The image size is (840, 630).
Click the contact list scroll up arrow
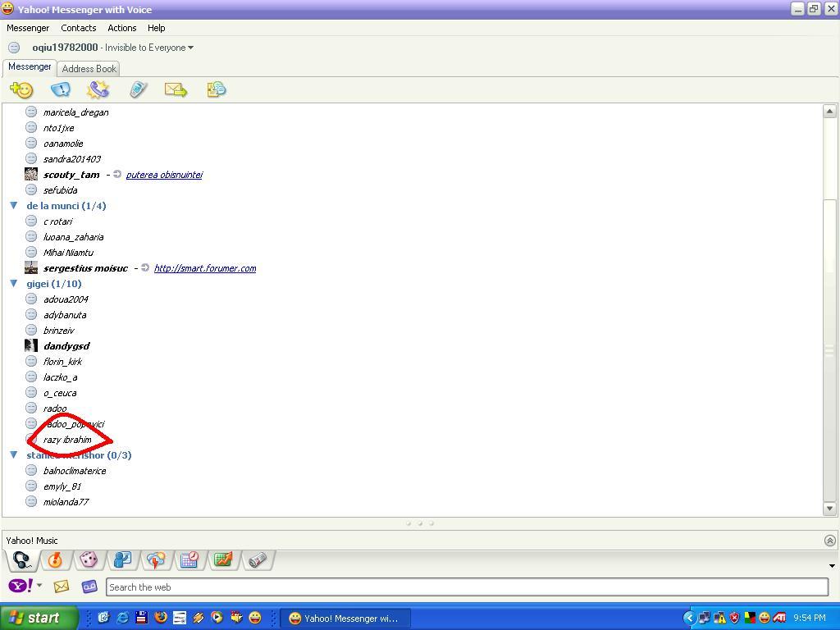pos(829,112)
